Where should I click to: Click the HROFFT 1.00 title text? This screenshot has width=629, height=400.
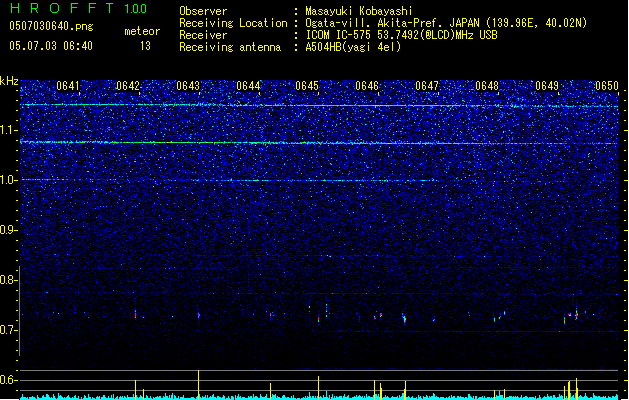(73, 8)
